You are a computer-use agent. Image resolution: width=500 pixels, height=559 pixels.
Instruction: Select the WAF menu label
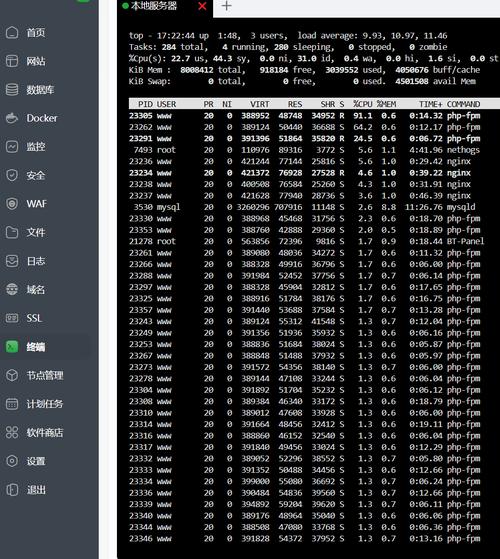coord(37,204)
